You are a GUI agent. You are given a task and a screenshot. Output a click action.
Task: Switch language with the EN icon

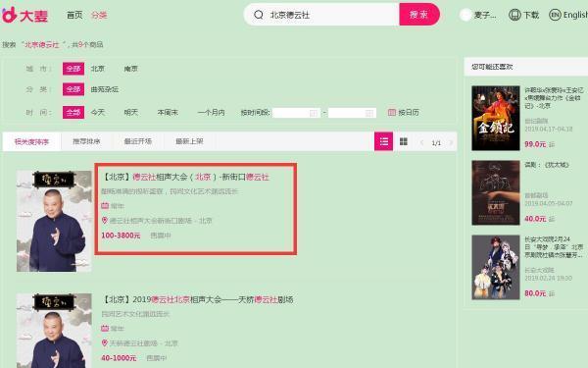(555, 15)
